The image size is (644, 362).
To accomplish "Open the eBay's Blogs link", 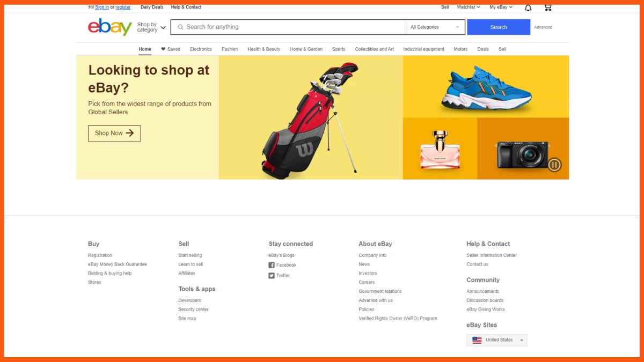I will tap(282, 255).
